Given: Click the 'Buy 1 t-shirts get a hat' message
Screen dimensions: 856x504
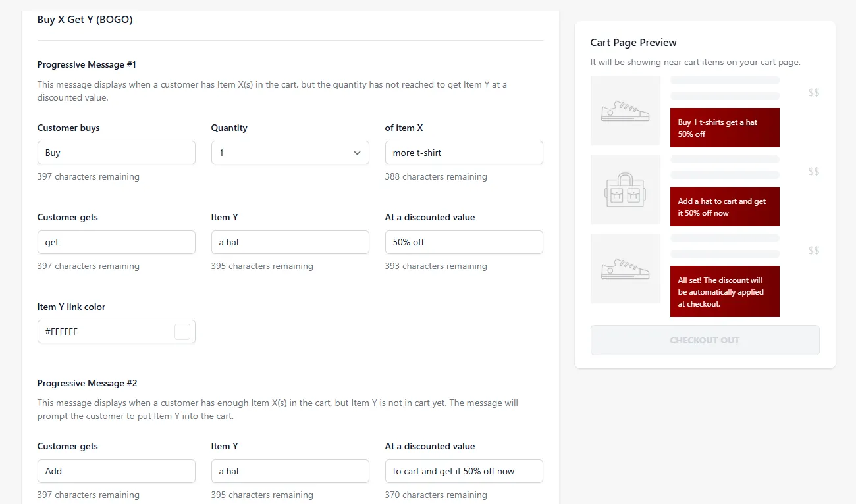Looking at the screenshot, I should point(725,128).
